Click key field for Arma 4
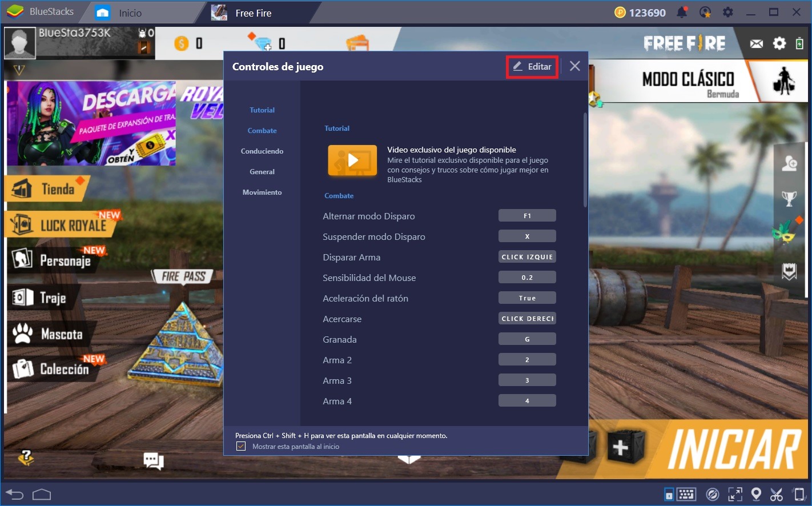This screenshot has width=812, height=506. pos(527,400)
